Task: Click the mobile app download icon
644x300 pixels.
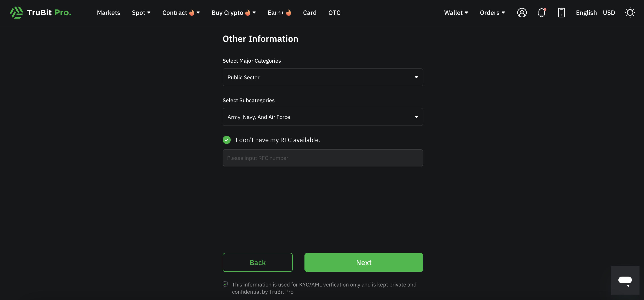Action: [561, 13]
